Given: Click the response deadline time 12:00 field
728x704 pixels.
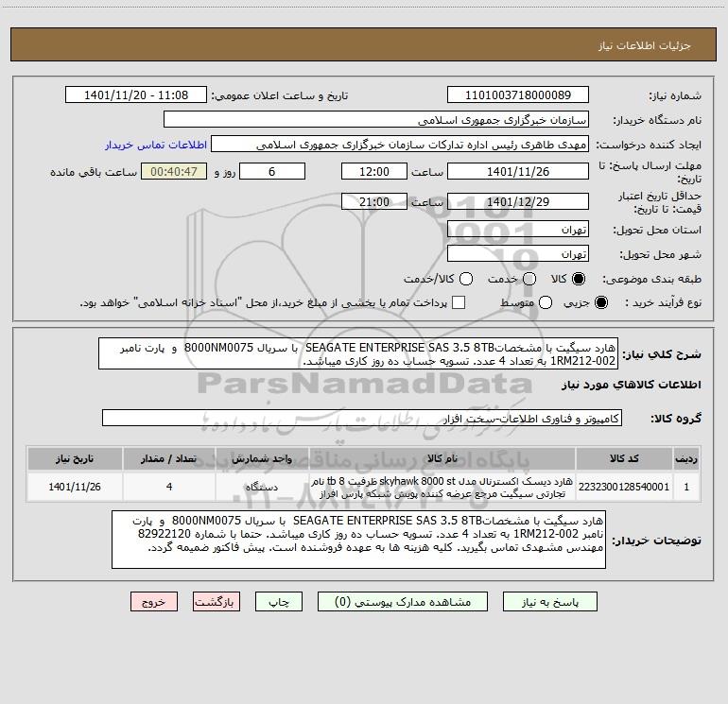Looking at the screenshot, I should click(374, 172).
